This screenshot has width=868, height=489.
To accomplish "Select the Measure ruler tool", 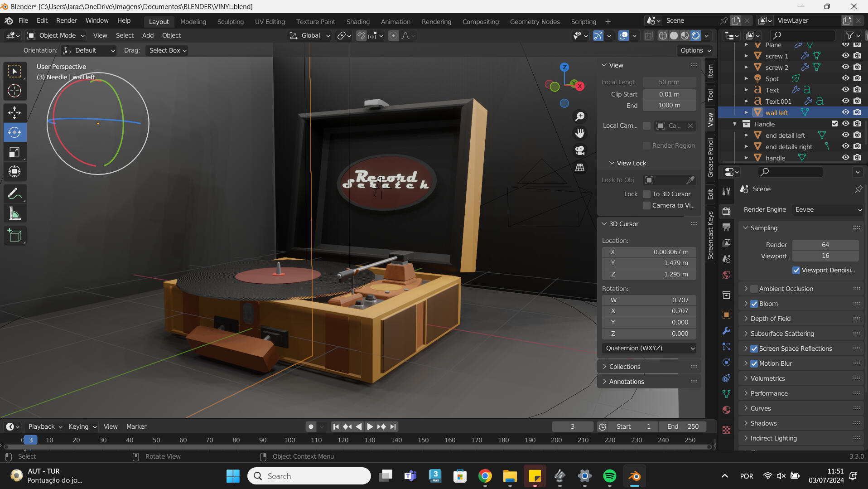I will pos(14,214).
